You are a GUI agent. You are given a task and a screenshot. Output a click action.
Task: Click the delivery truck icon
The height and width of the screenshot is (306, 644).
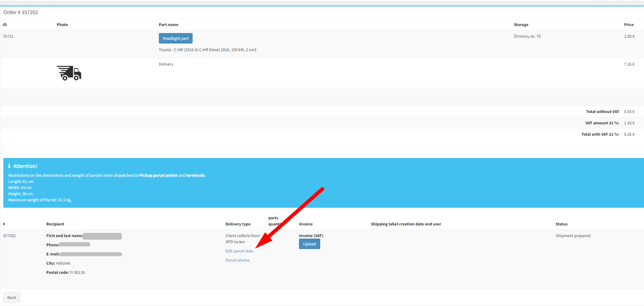click(x=69, y=73)
